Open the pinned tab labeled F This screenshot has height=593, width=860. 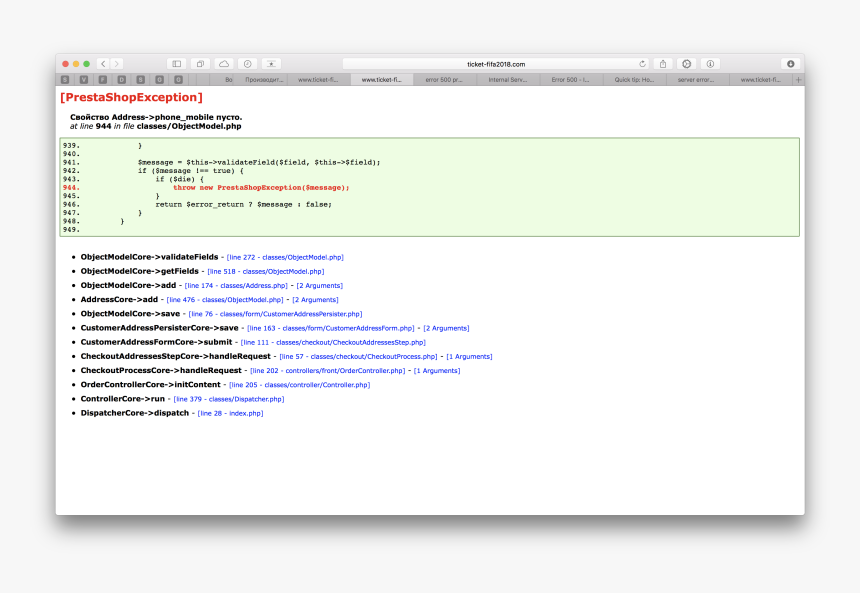coord(103,80)
